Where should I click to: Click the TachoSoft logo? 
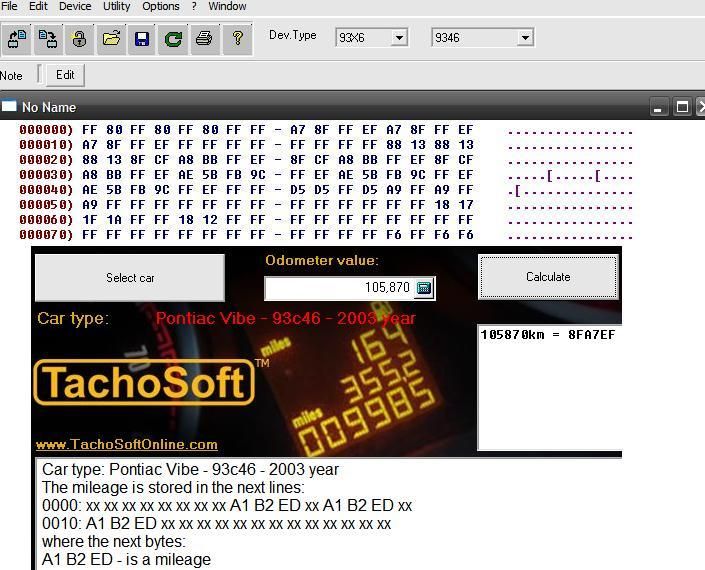click(144, 382)
